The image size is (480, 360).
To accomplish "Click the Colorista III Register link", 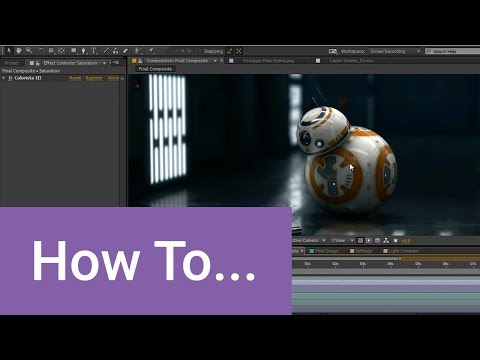I will coord(94,78).
